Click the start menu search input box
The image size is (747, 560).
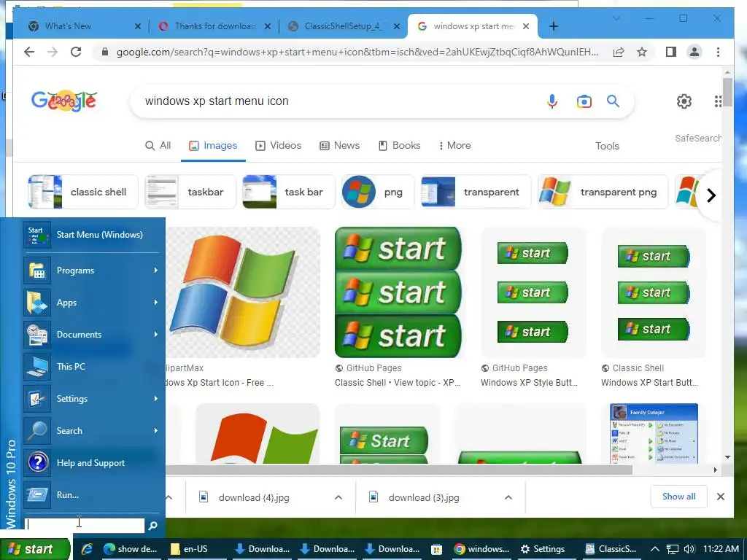click(x=85, y=525)
